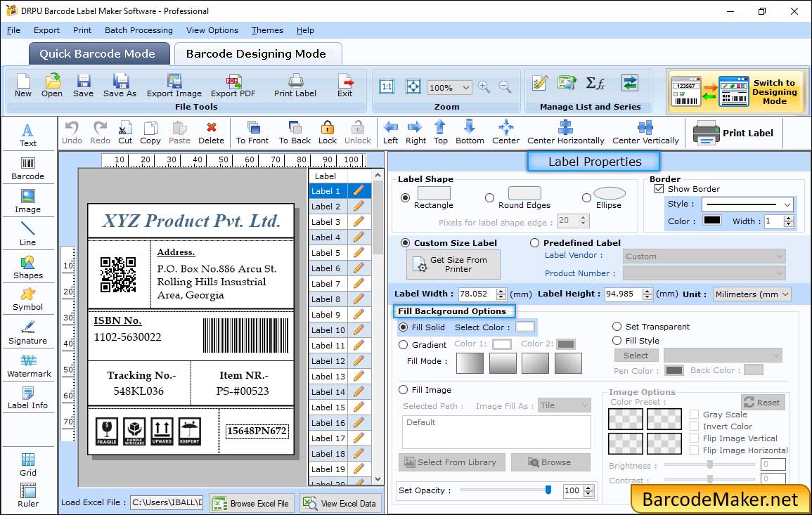Open Label Vendor dropdown
Screen dimensions: 812x515
704,256
